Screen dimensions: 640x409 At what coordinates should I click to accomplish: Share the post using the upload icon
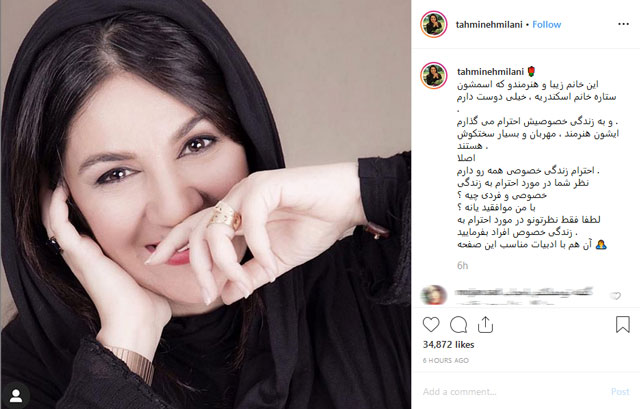(485, 325)
